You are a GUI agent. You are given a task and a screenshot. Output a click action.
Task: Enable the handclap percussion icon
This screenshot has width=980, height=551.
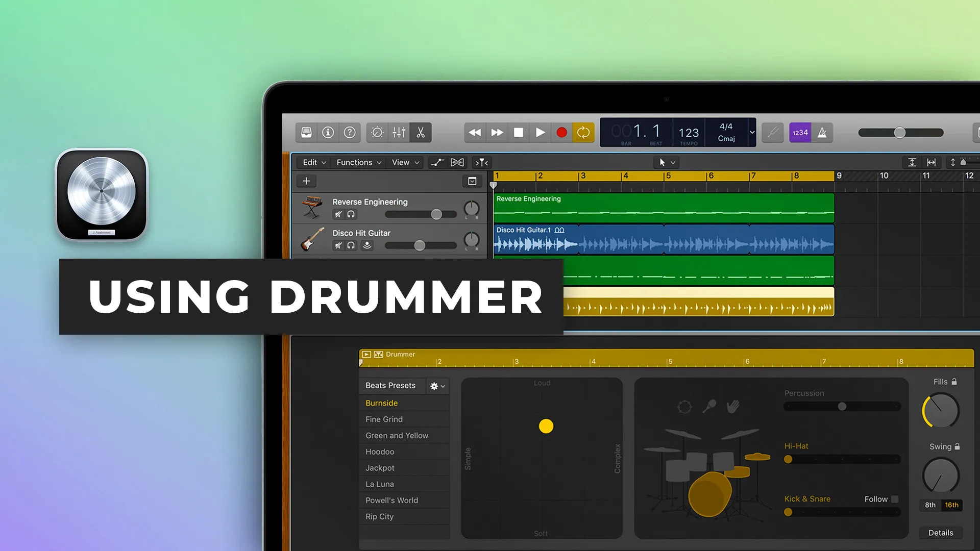coord(733,407)
